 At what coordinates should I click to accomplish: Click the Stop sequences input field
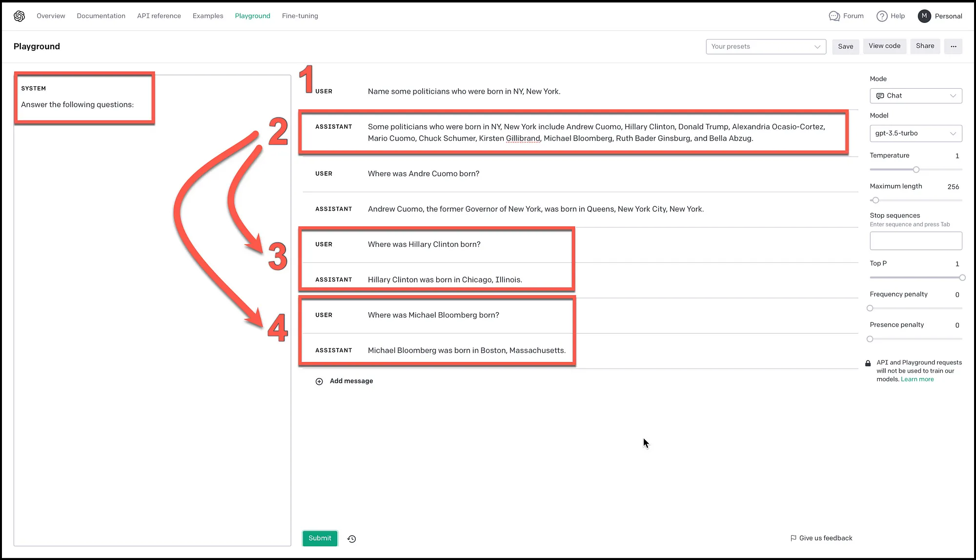(x=915, y=241)
